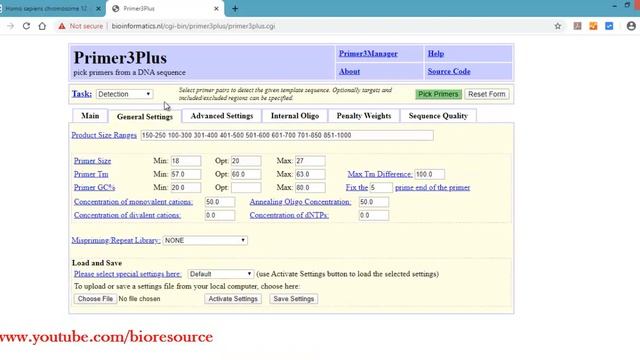Screen dimensions: 640x360
Task: Expand the Mispriming Repeat Library dropdown
Action: (x=205, y=240)
